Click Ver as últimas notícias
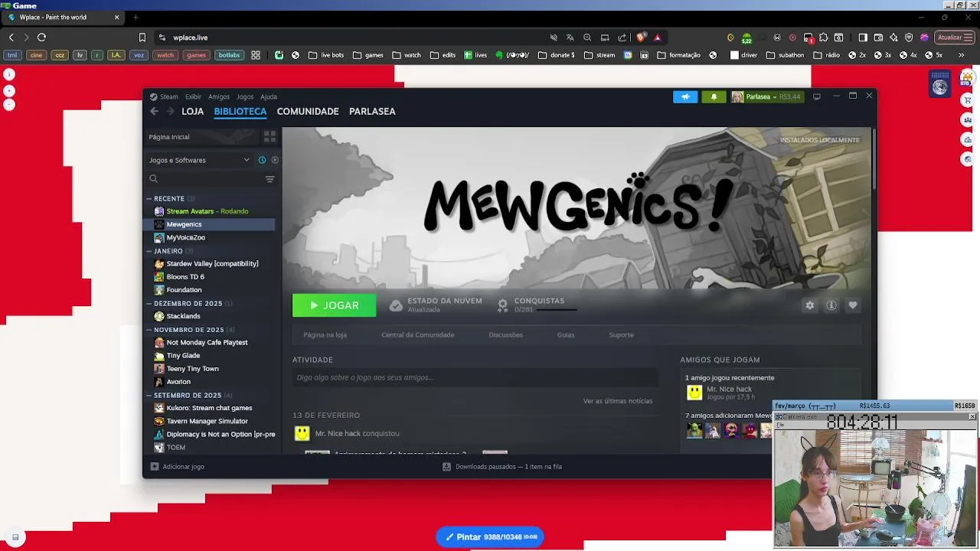 point(618,401)
